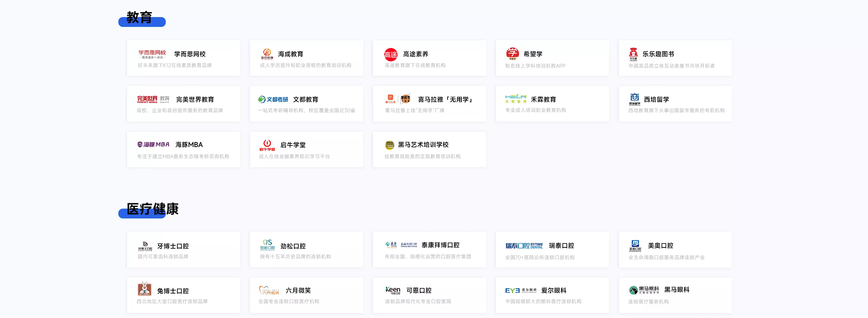Open the 完美世界教育 title link

point(195,99)
